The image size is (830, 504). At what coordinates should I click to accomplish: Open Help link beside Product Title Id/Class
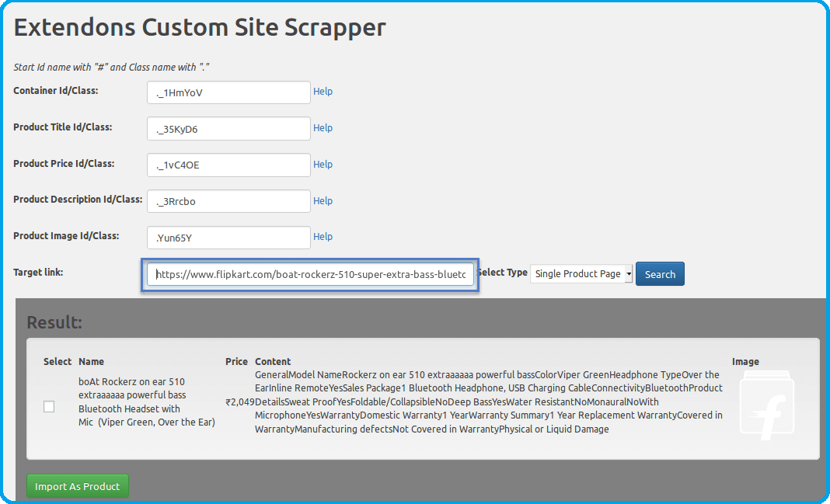pos(323,128)
